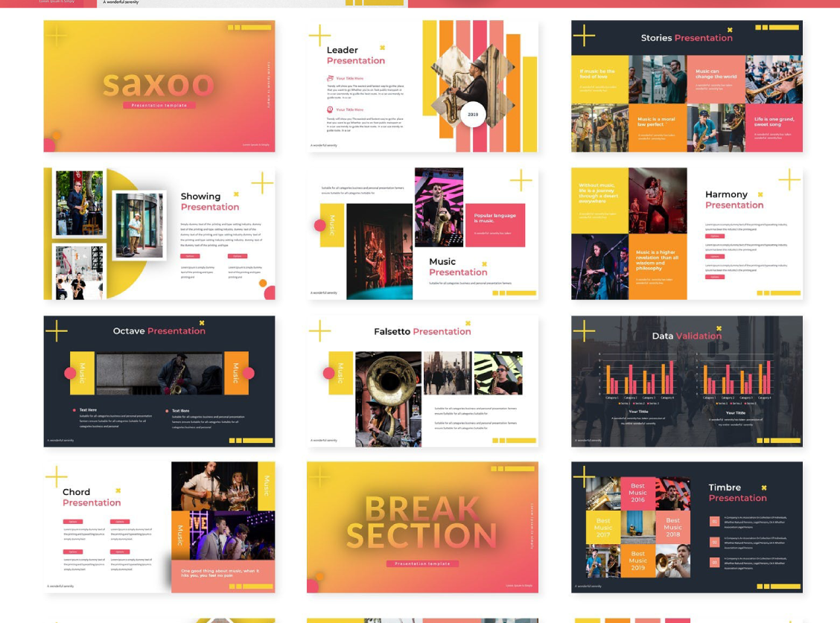Viewport: 840px width, 623px height.
Task: Click the yellow plus icon on Falsetto Presentation slide
Action: [319, 330]
